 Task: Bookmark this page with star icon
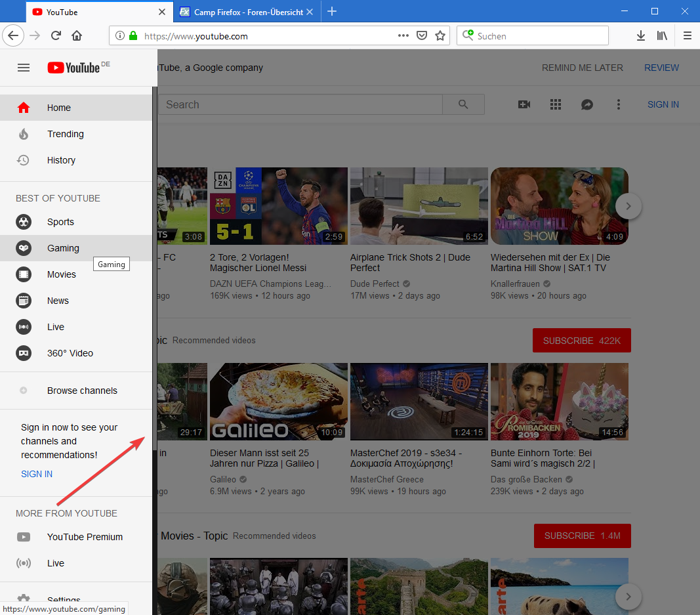(440, 36)
